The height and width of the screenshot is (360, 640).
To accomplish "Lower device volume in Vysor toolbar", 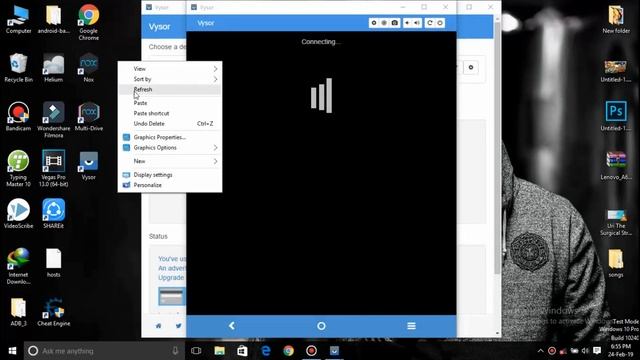I will click(407, 23).
